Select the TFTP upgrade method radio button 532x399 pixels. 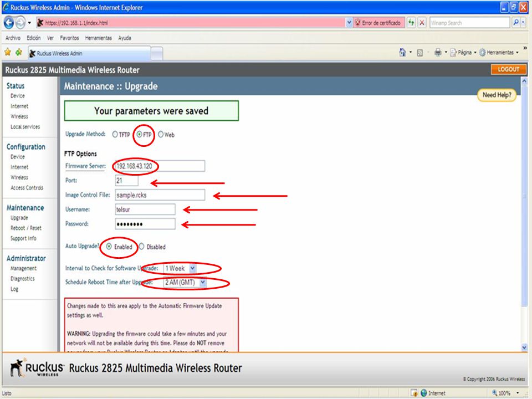(115, 135)
